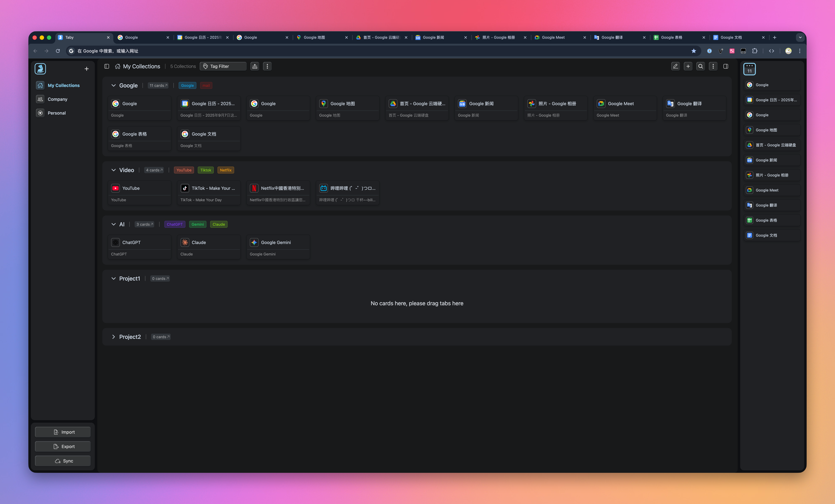Select 首页 - Google 云端硬盘 in the right panel
Viewport: 835px width, 504px height.
coord(772,145)
